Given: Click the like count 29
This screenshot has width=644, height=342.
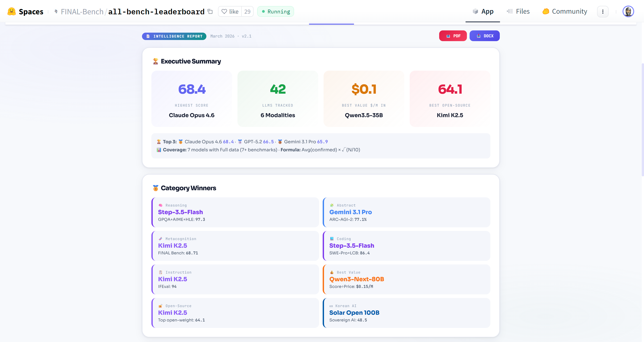Looking at the screenshot, I should (247, 11).
